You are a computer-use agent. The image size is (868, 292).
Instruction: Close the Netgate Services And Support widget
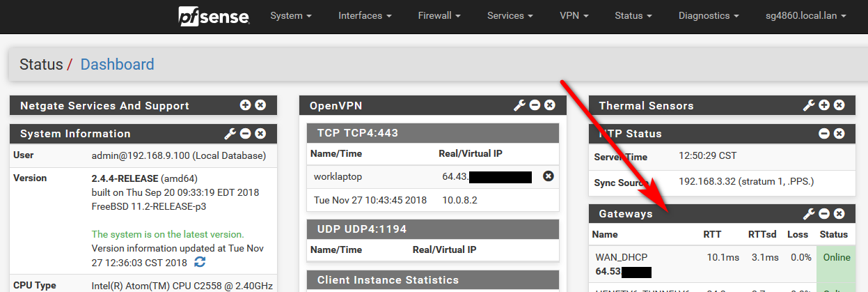pyautogui.click(x=260, y=105)
